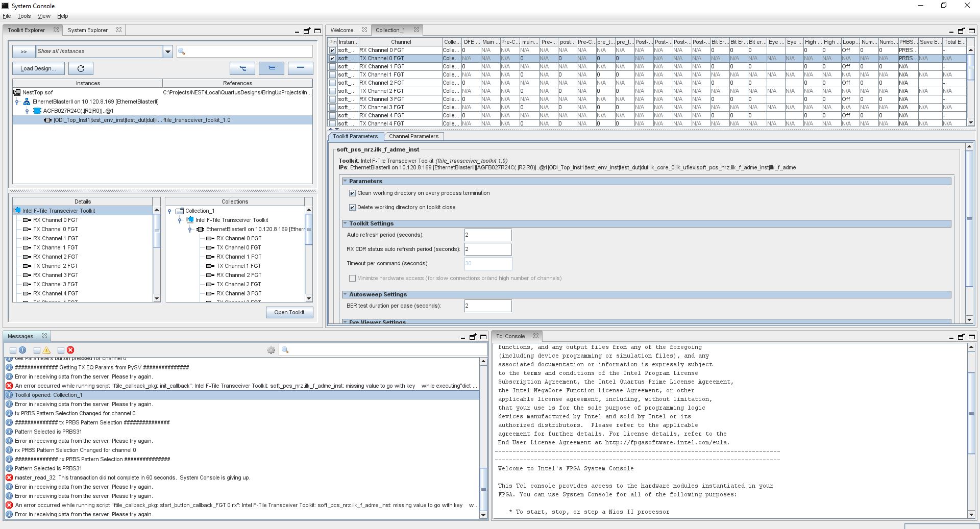
Task: Open the View menu
Action: [x=44, y=16]
